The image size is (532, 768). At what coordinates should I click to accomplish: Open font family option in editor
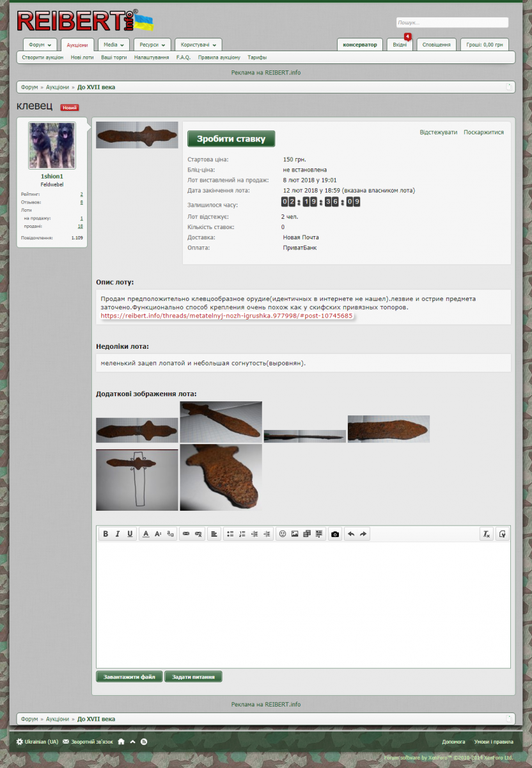170,534
